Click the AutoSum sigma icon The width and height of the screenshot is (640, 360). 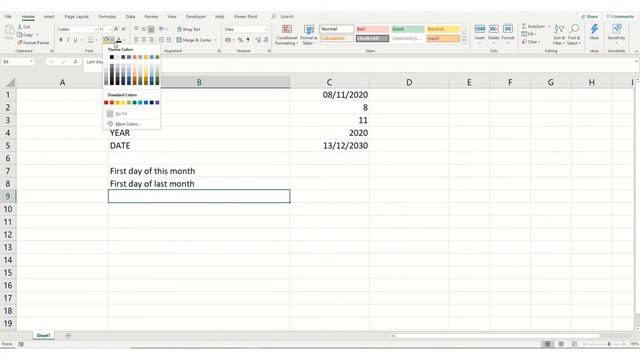point(524,26)
